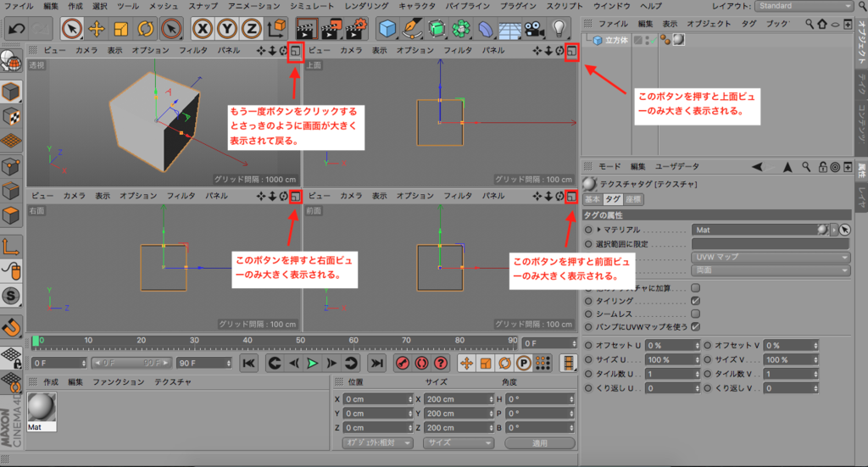This screenshot has width=868, height=467.
Task: Maximize the 上面 top viewport
Action: coord(571,51)
